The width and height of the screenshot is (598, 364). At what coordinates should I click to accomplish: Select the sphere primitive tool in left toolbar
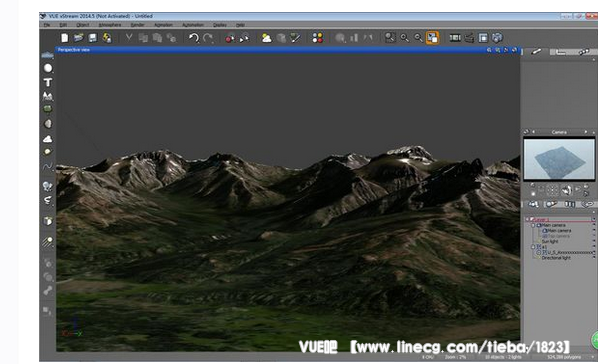[x=48, y=68]
